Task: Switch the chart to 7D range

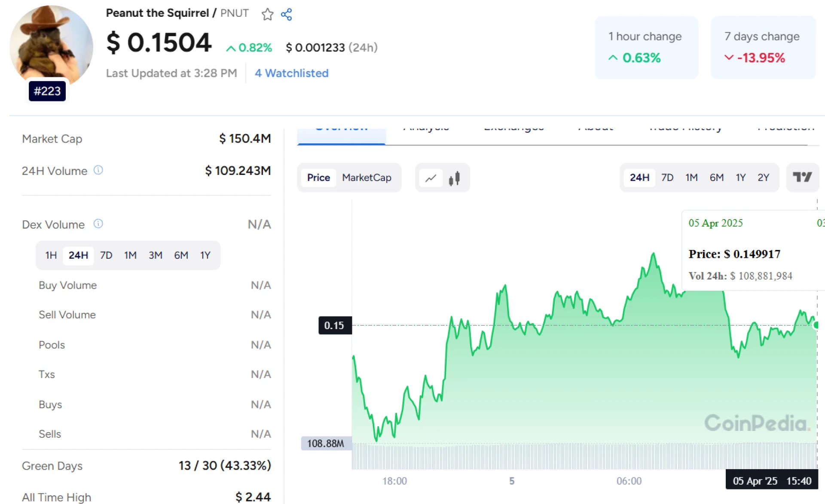Action: [667, 177]
